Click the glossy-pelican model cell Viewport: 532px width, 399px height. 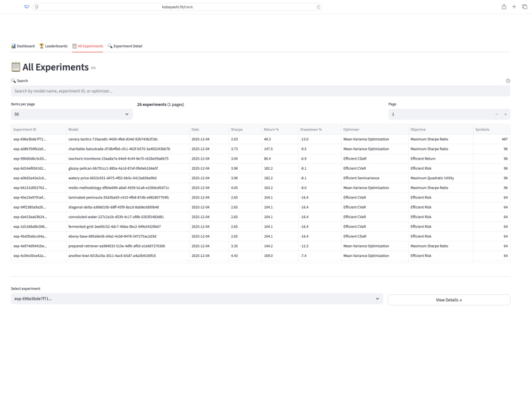coord(128,169)
